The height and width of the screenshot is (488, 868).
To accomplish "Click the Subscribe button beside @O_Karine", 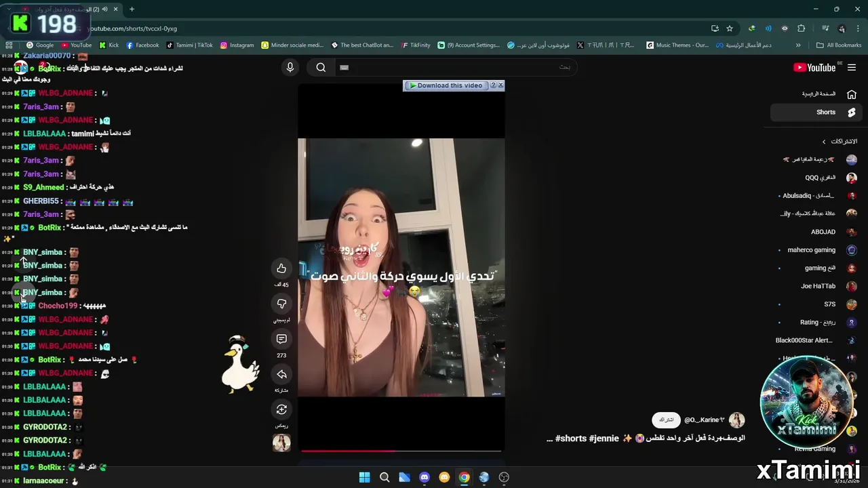I will click(666, 420).
